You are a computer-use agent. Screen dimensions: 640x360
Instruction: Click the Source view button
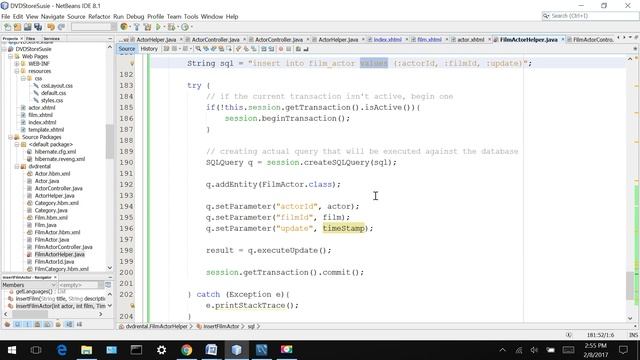coord(127,49)
